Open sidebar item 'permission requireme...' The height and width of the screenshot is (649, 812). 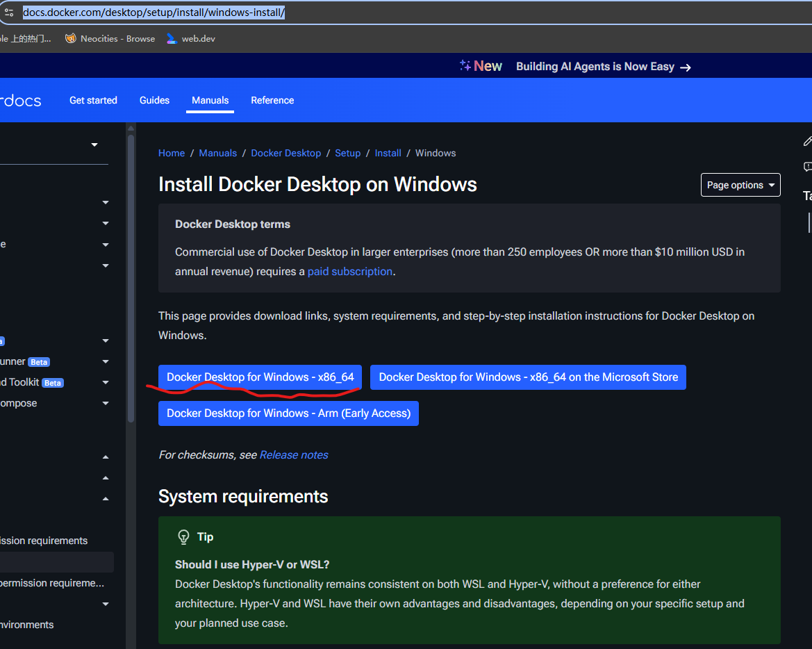[52, 583]
